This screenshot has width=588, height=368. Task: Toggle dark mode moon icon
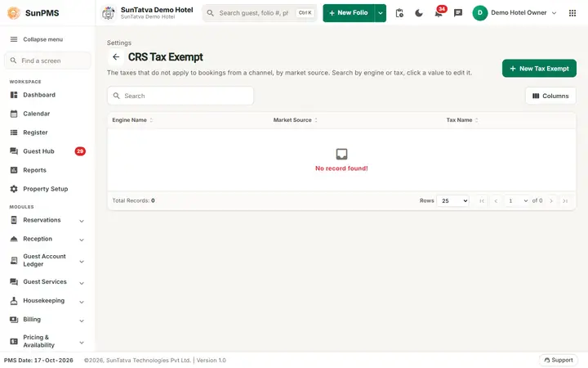point(419,13)
